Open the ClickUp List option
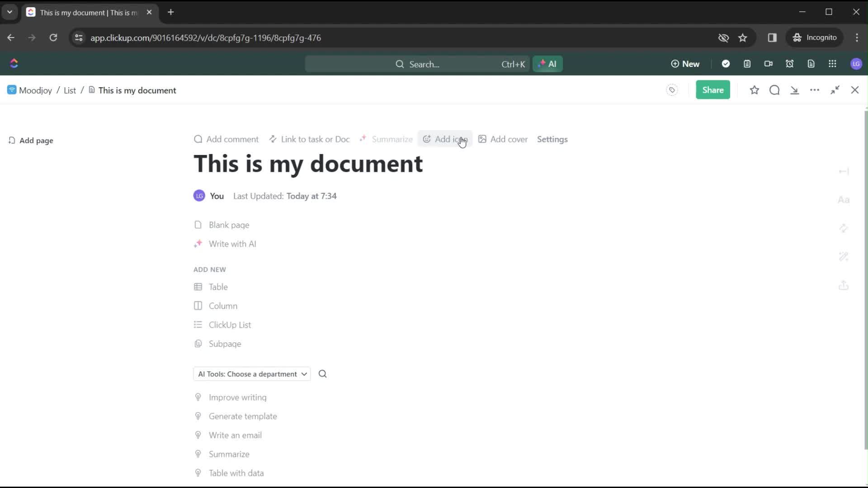The height and width of the screenshot is (488, 868). [230, 325]
